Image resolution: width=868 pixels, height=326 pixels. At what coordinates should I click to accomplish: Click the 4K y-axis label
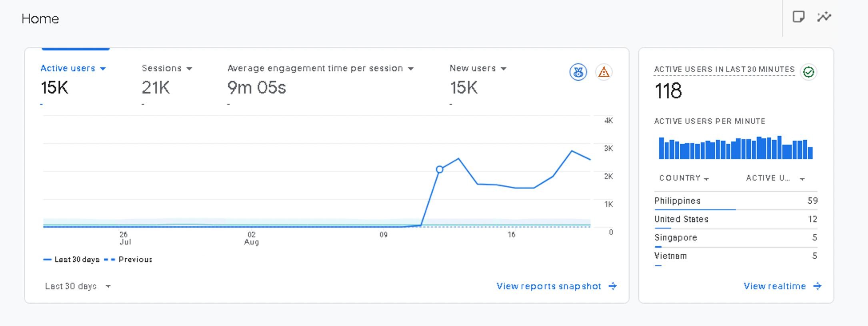click(608, 121)
